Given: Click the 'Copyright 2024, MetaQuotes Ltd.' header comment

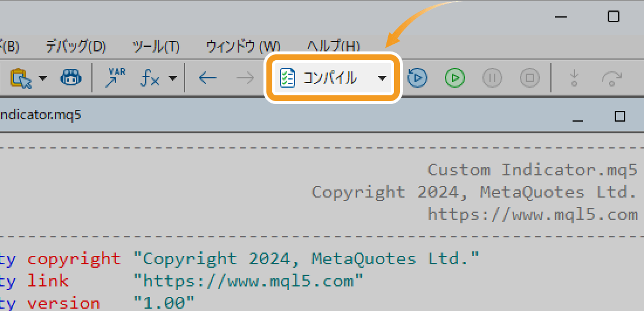Looking at the screenshot, I should [474, 192].
